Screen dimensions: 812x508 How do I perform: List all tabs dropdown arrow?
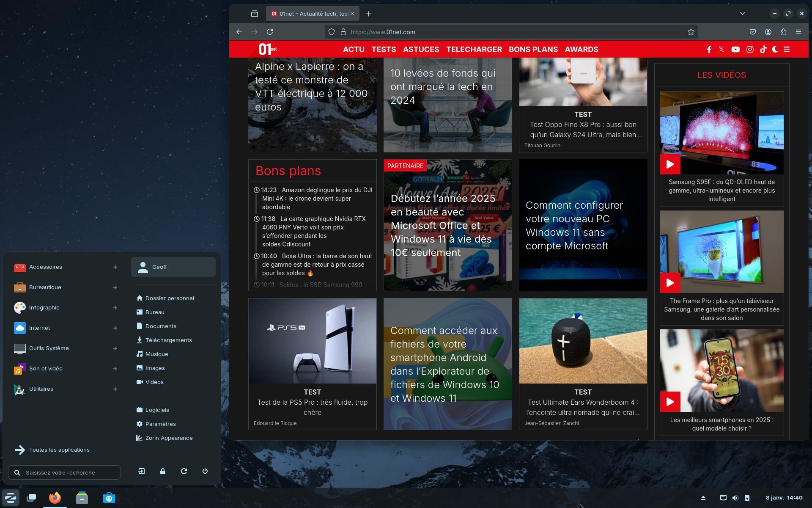742,14
